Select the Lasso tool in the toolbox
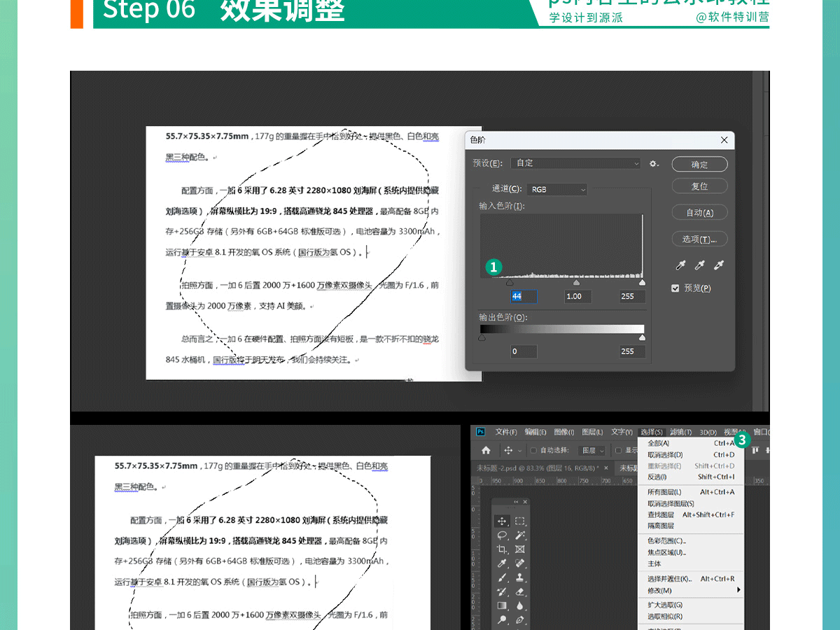Screen dimensions: 840x630 [502, 535]
